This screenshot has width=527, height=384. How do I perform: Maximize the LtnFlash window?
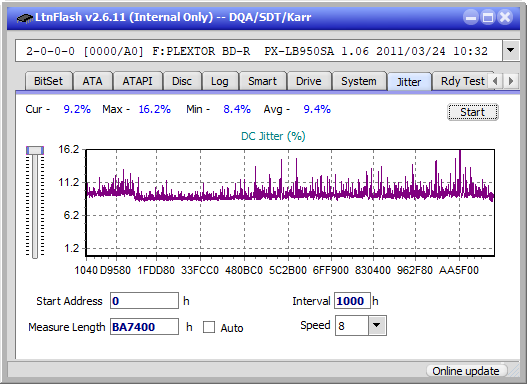point(488,17)
